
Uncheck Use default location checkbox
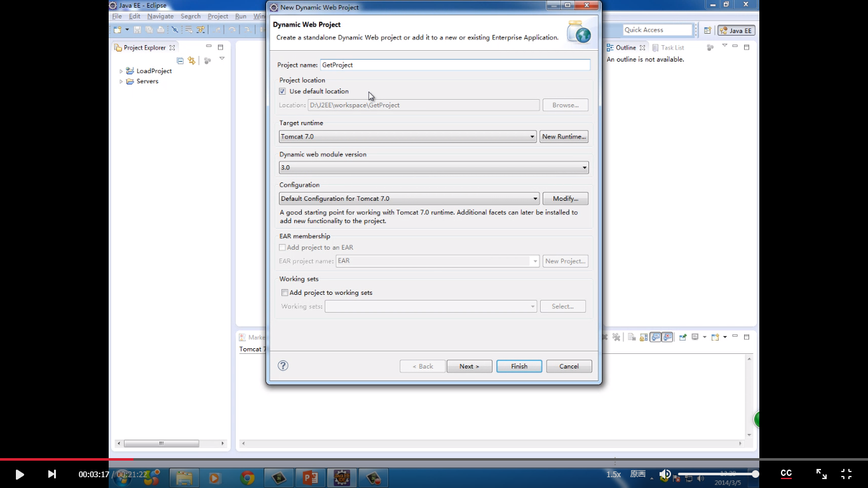point(282,91)
